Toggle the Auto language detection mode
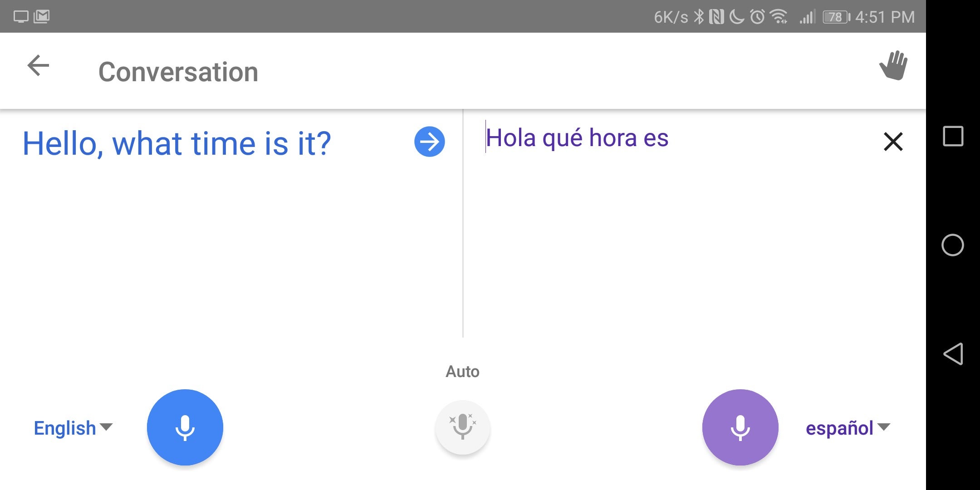The width and height of the screenshot is (980, 490). (x=462, y=427)
